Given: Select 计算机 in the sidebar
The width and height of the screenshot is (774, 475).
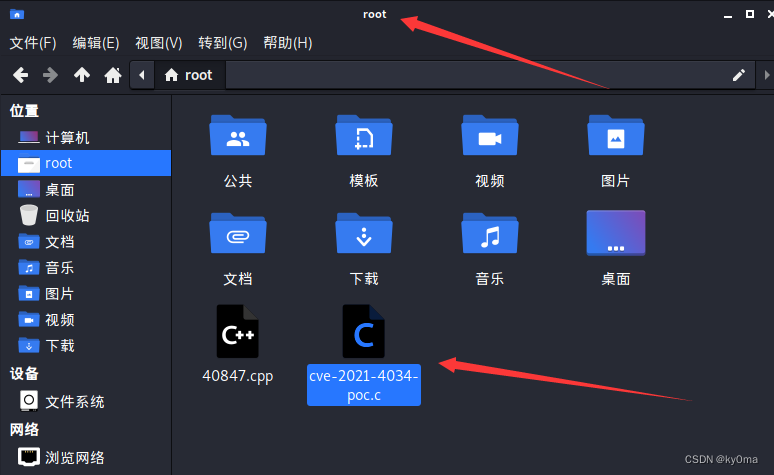Looking at the screenshot, I should 86,137.
